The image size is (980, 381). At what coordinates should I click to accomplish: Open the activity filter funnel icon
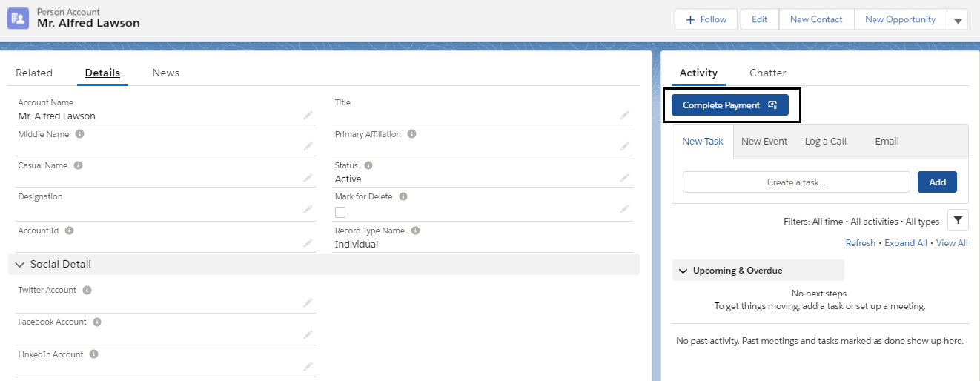(x=958, y=220)
